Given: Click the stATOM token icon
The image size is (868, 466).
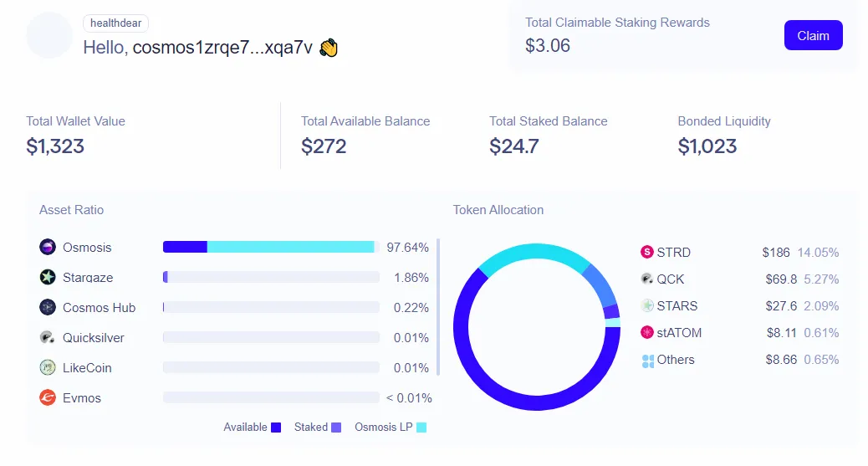Looking at the screenshot, I should [647, 332].
